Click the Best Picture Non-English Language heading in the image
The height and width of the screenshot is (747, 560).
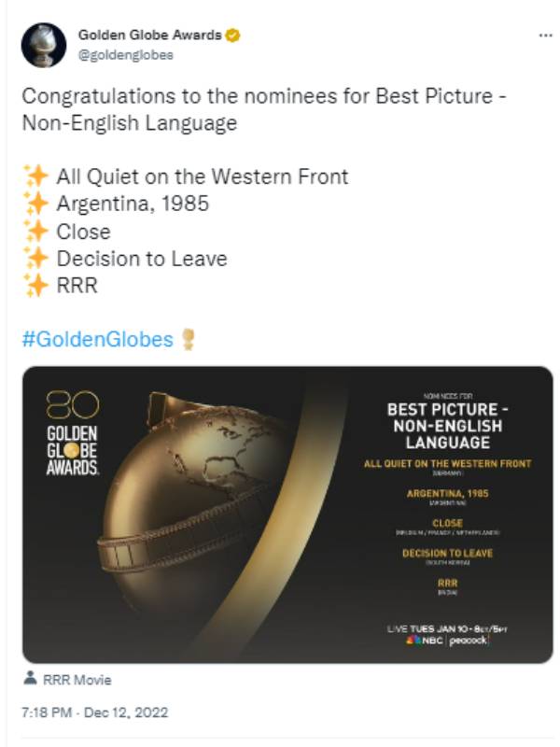click(448, 426)
